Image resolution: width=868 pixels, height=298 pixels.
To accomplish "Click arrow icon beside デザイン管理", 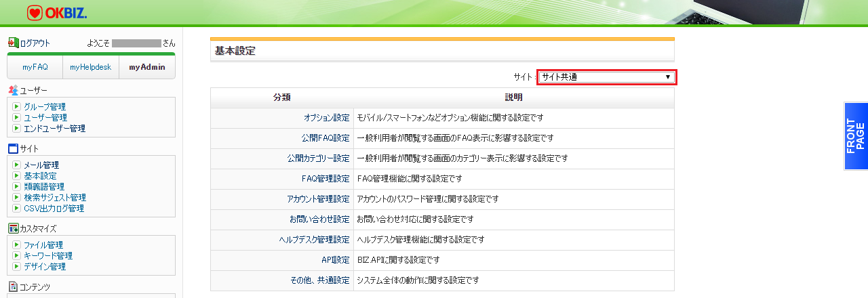I will [x=17, y=266].
